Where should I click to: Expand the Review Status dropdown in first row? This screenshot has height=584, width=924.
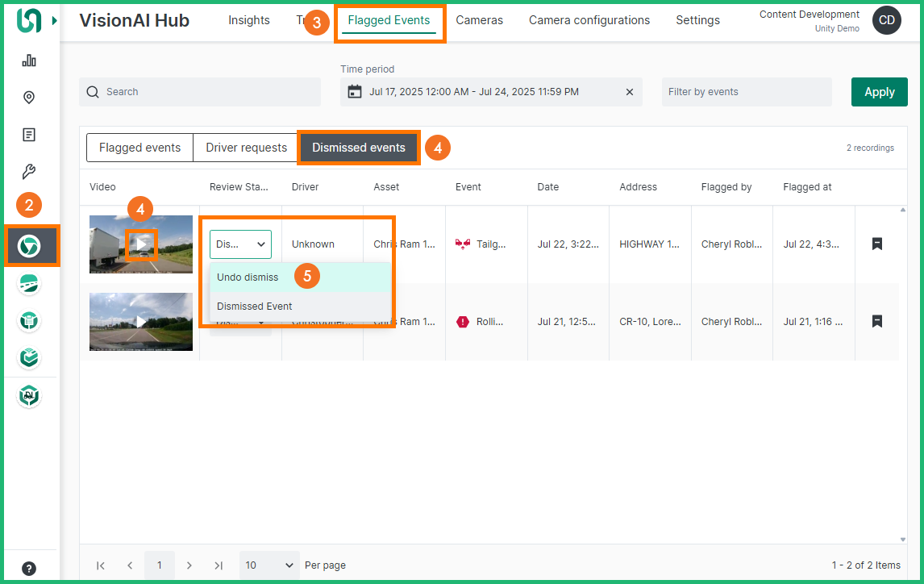pos(240,244)
